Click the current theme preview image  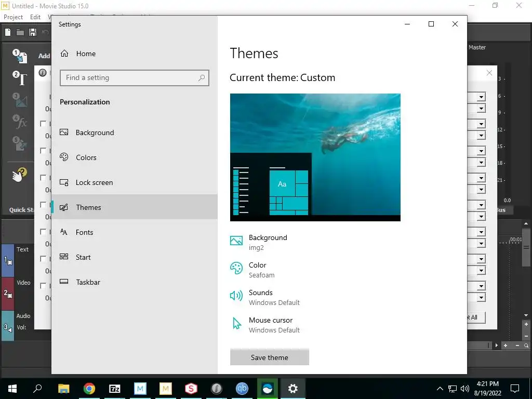(315, 157)
